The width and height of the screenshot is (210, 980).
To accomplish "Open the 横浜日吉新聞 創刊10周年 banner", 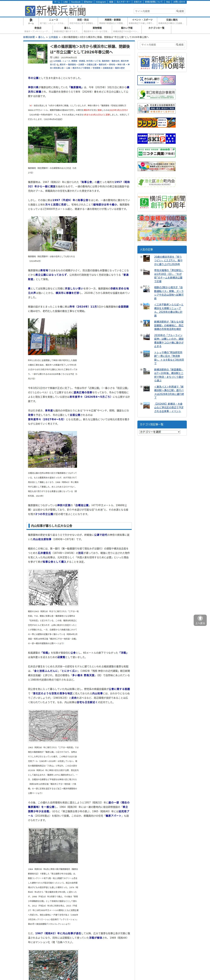I will coord(162,202).
